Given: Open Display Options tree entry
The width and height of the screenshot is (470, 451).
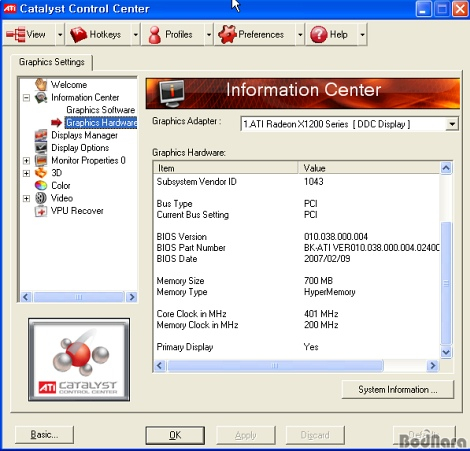Looking at the screenshot, I should pos(80,147).
